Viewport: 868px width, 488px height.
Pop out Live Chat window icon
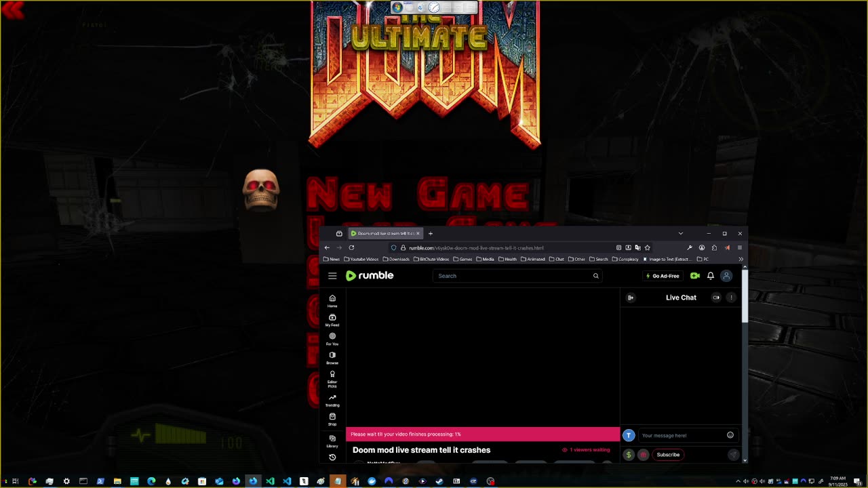pos(716,298)
